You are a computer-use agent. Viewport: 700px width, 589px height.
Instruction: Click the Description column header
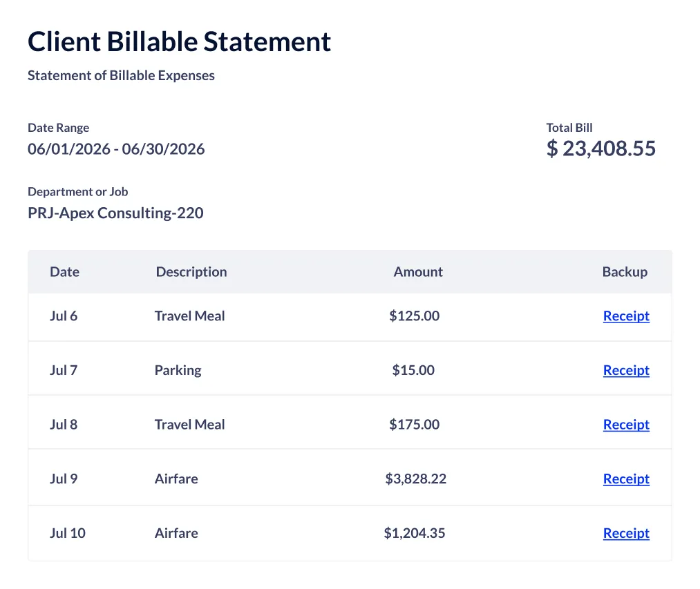191,272
